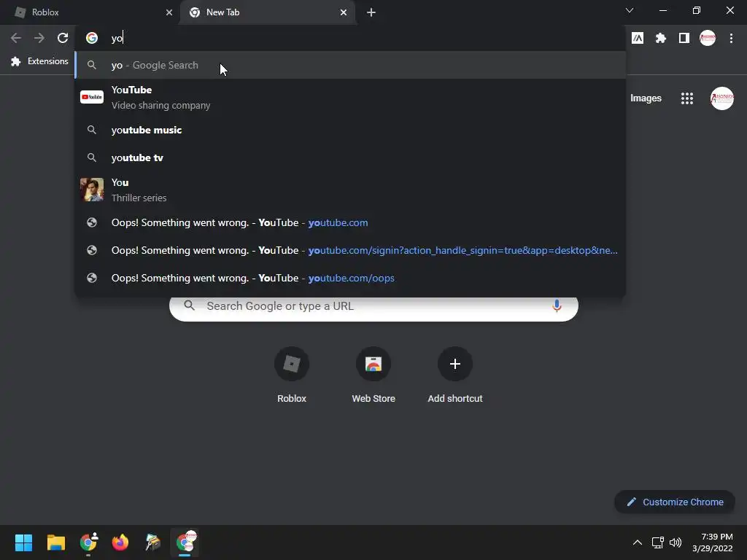Select the New Tab tab

pyautogui.click(x=267, y=12)
